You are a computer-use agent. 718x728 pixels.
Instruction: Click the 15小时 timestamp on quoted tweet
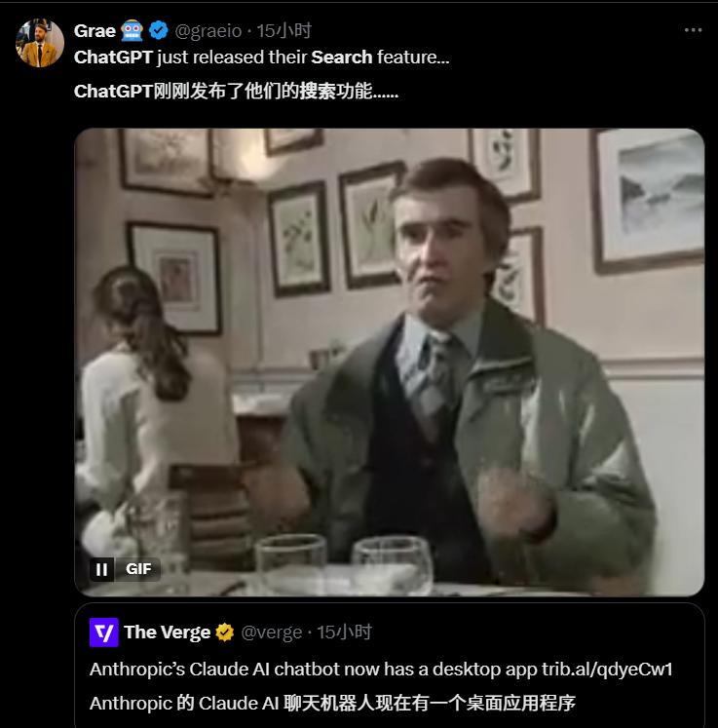point(344,632)
